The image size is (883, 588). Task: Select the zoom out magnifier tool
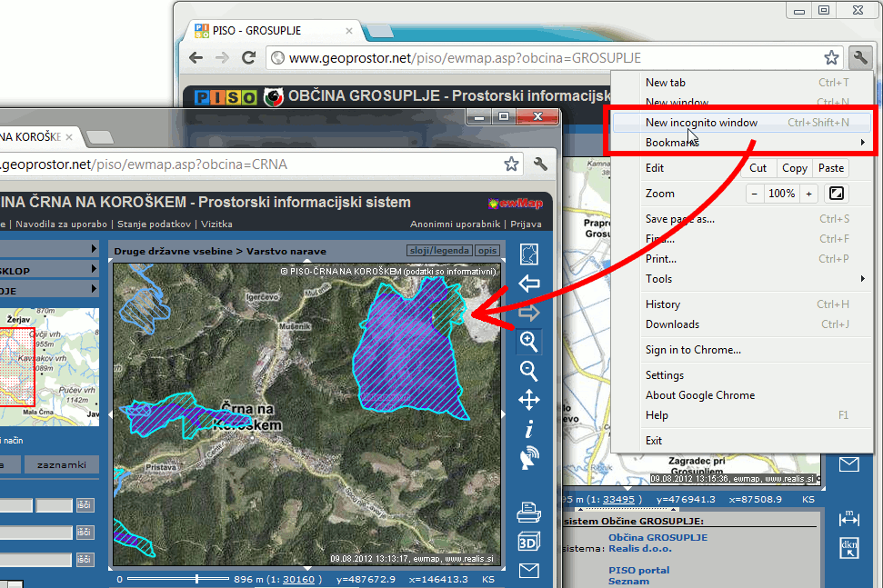(528, 371)
